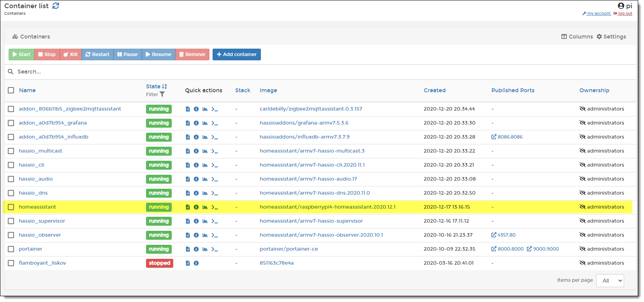Open the Columns chooser
Screen dimensions: 644x302
577,37
